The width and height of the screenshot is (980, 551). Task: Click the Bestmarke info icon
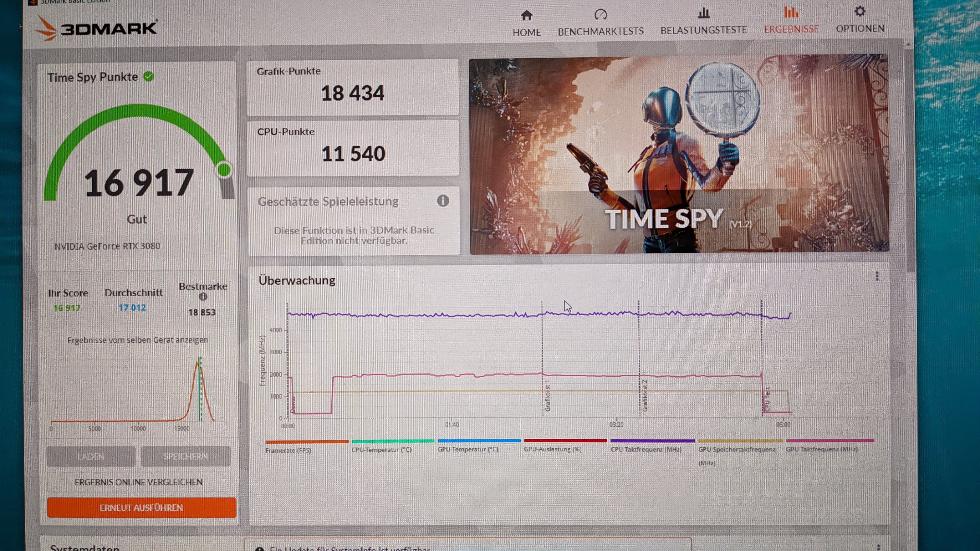pos(203,297)
